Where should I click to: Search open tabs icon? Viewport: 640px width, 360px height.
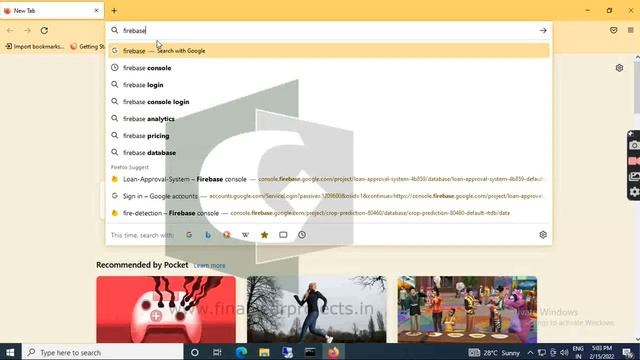point(283,235)
